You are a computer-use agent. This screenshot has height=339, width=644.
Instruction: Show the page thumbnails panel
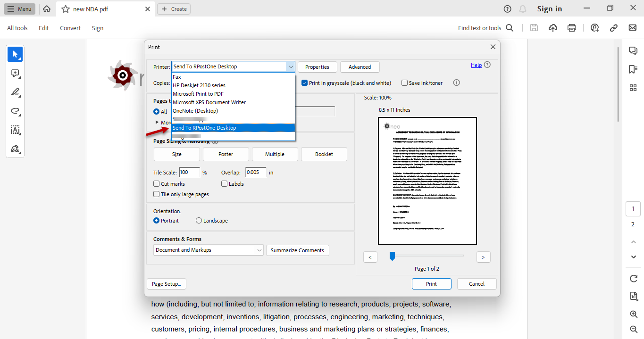[x=633, y=87]
